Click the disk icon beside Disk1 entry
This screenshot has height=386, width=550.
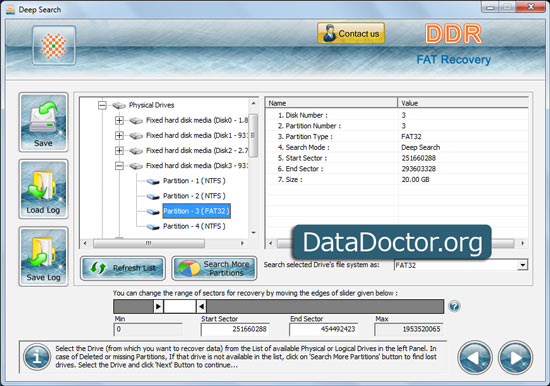136,136
